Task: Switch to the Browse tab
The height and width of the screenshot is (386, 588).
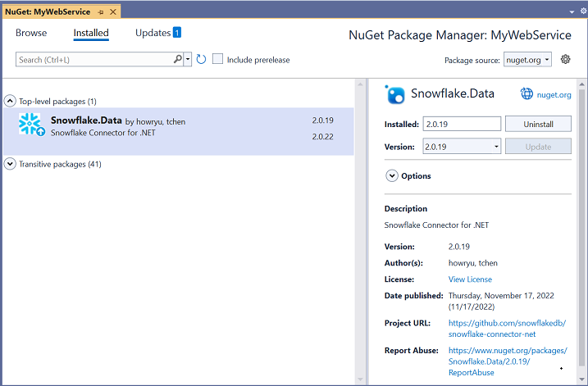Action: coord(31,33)
